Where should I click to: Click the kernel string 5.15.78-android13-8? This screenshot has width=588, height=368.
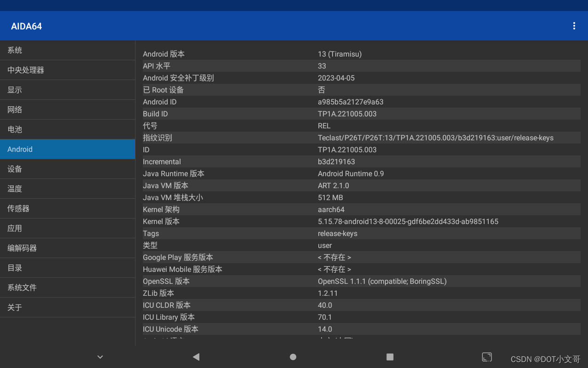click(x=408, y=221)
